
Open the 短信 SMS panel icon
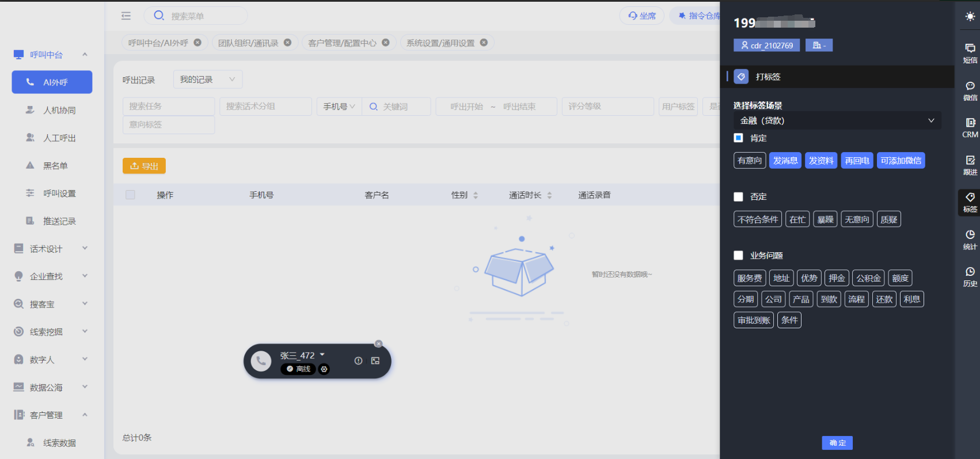coord(970,52)
